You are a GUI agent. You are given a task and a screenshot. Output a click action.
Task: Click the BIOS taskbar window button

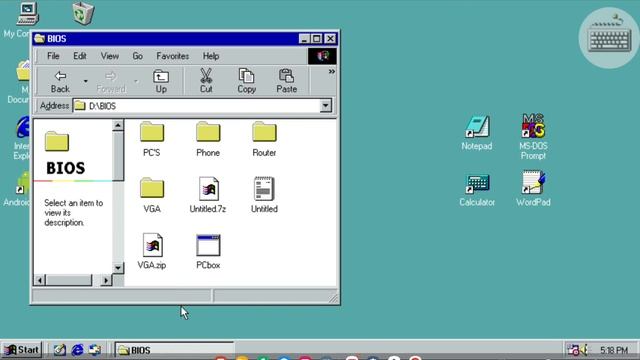pos(174,350)
